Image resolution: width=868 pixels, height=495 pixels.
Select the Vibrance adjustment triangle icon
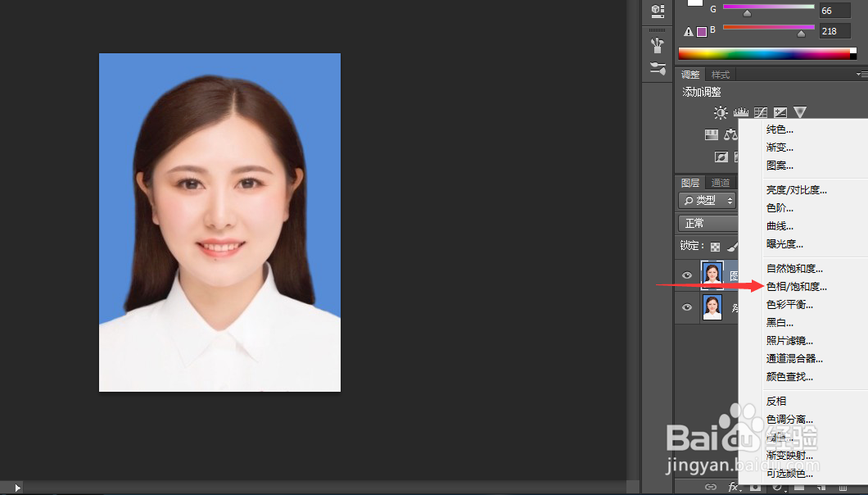pos(800,112)
